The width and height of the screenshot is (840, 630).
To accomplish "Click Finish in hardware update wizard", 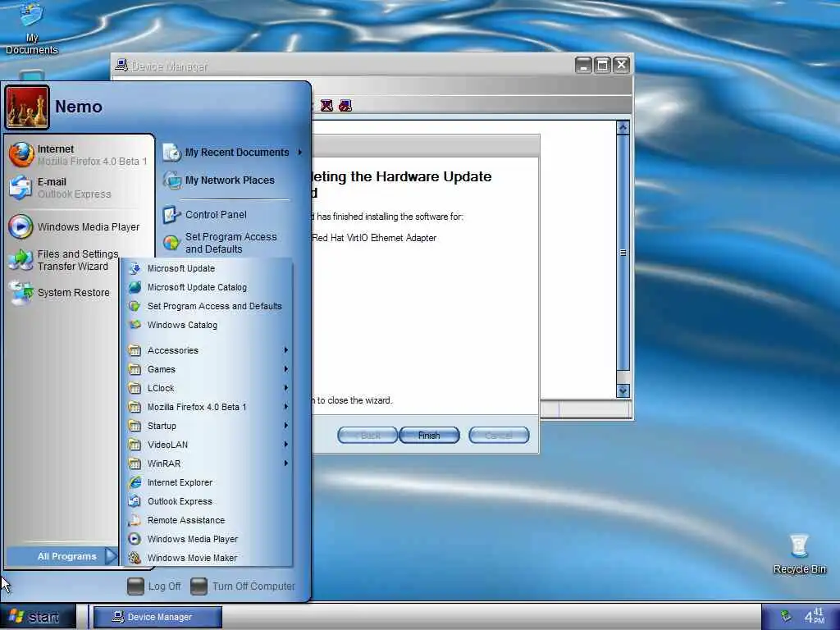I will pyautogui.click(x=429, y=436).
